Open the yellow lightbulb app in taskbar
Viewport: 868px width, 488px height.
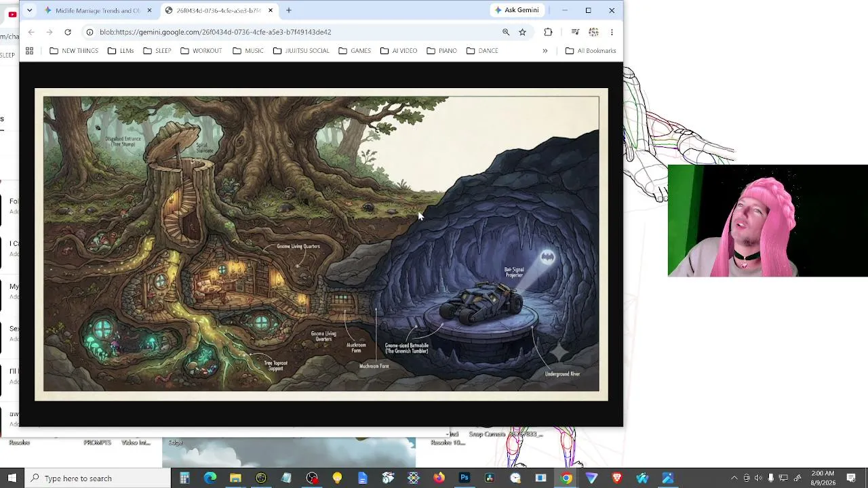pyautogui.click(x=337, y=478)
